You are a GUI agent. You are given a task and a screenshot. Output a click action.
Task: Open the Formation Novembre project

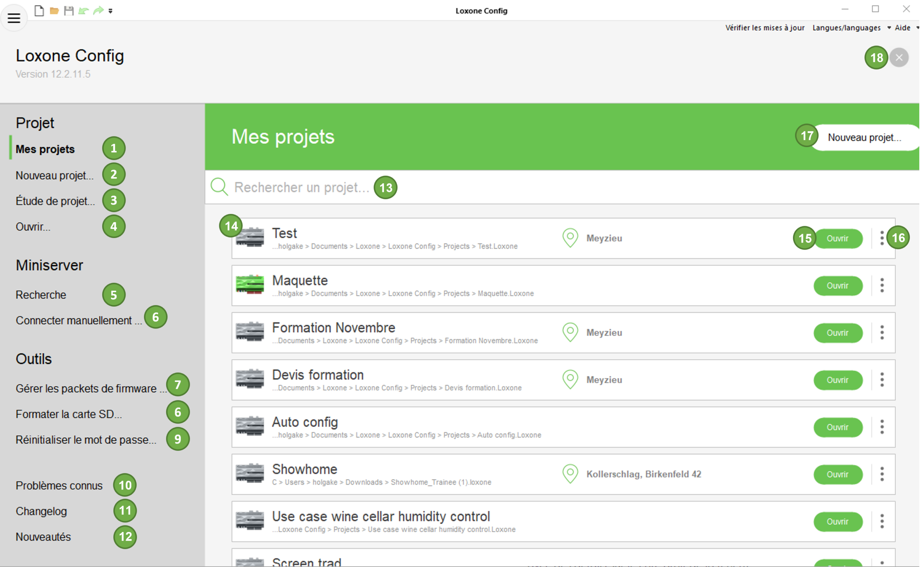pos(837,333)
